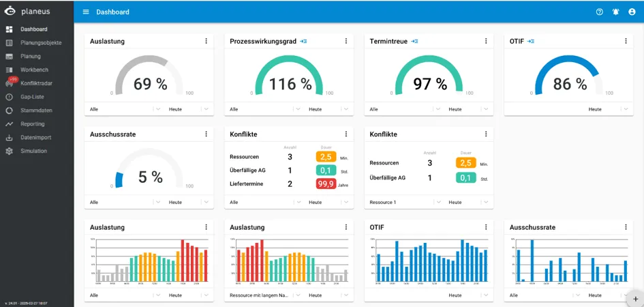Image resolution: width=644 pixels, height=307 pixels.
Task: Click green 0,1 Std. badge in Ressource 1 card
Action: coord(465,178)
